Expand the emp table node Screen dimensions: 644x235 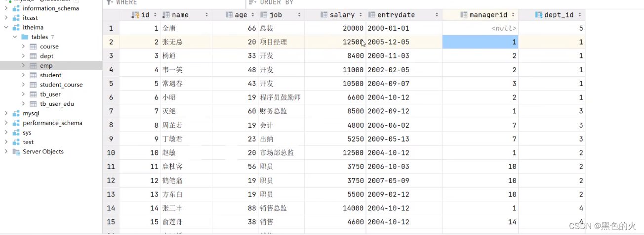[23, 65]
